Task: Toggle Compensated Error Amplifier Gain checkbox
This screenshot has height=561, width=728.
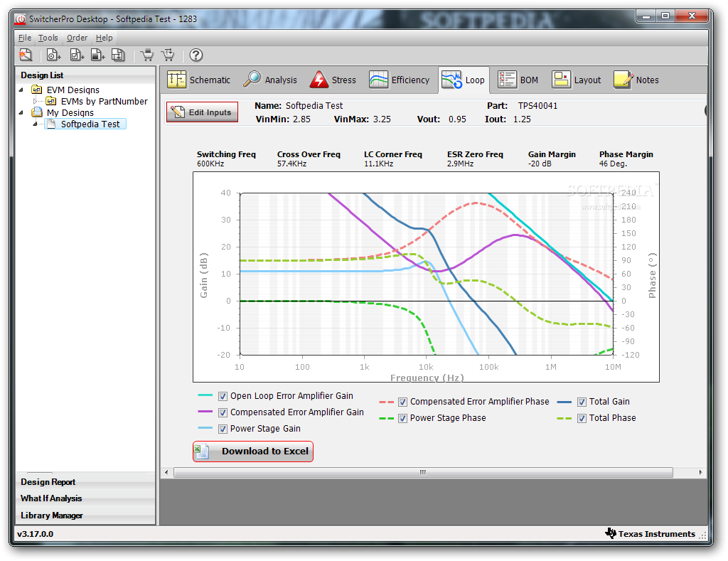Action: (x=223, y=412)
